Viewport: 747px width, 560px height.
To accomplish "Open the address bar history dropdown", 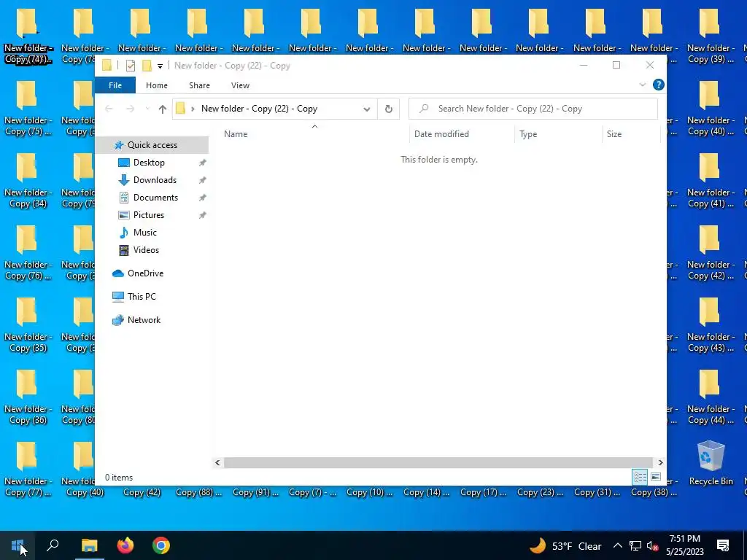I will click(366, 109).
